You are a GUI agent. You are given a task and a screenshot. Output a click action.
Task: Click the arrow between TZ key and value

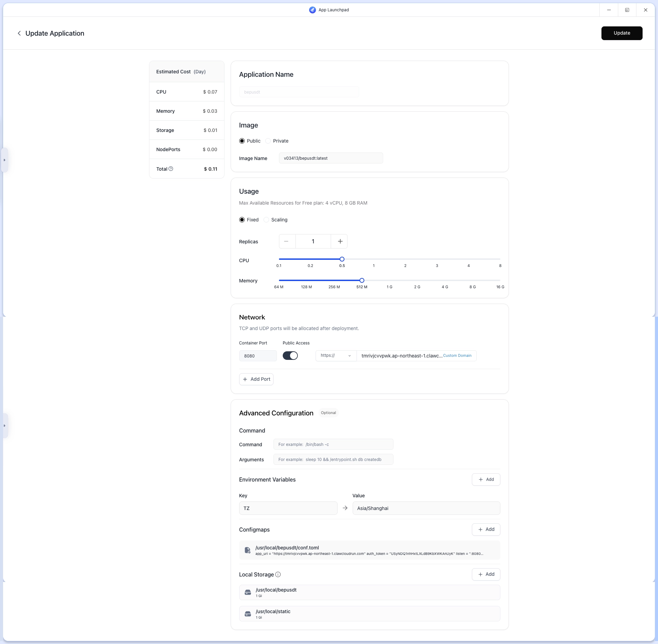[345, 508]
